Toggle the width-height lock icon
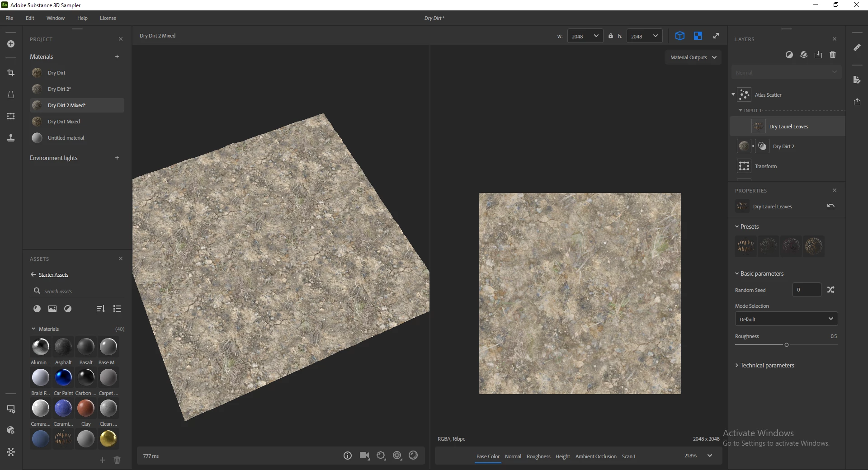The width and height of the screenshot is (868, 470). [611, 36]
